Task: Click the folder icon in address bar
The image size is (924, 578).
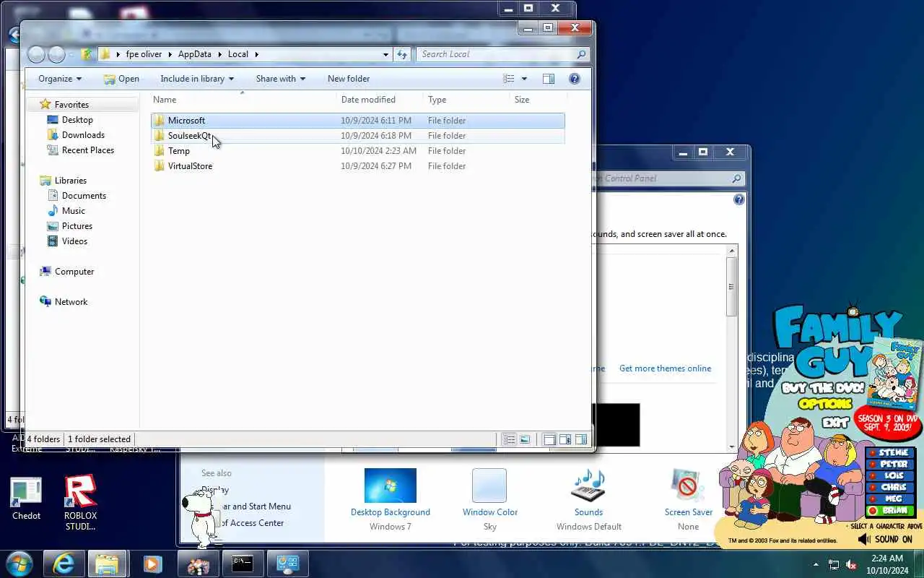Action: (x=105, y=54)
